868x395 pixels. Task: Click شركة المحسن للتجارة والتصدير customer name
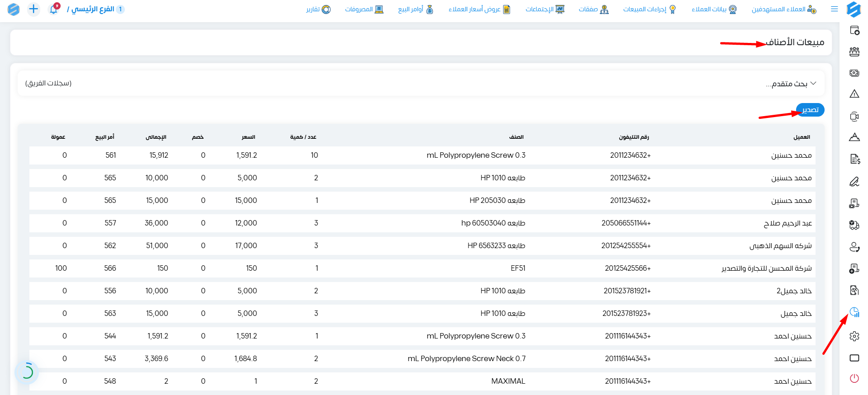[767, 268]
